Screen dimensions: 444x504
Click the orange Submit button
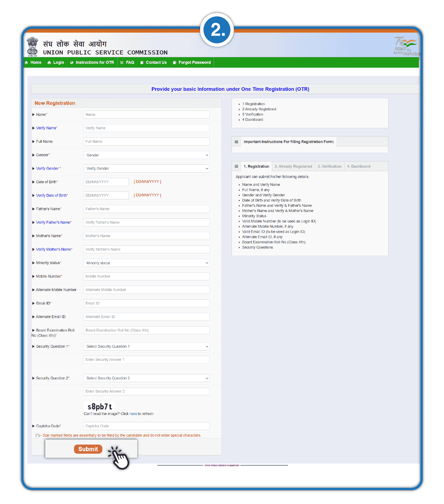(x=88, y=449)
